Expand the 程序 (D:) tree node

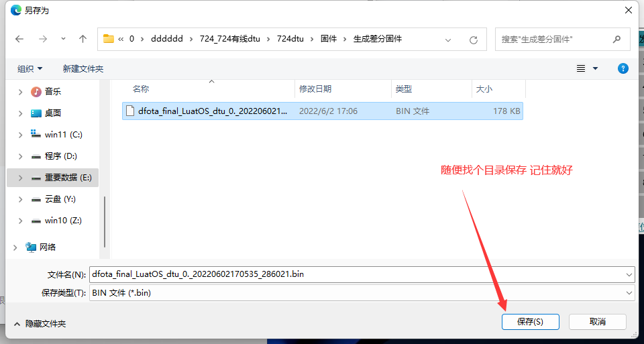(20, 156)
